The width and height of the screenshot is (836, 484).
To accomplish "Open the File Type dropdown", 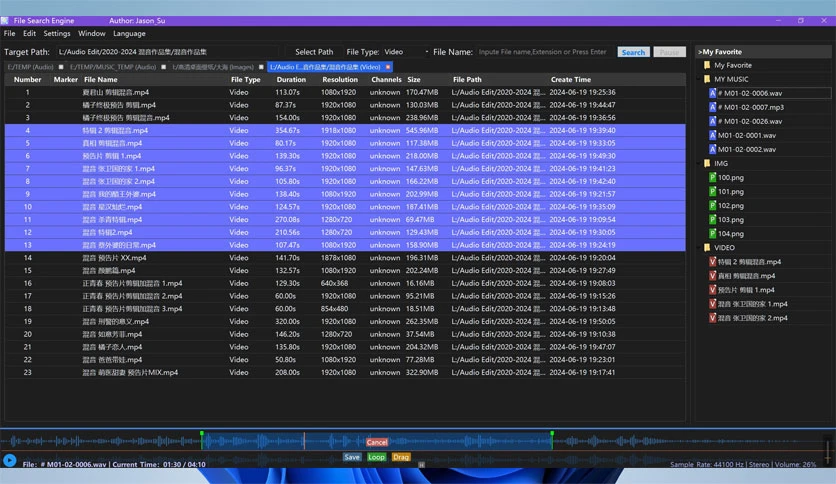I will click(x=406, y=52).
